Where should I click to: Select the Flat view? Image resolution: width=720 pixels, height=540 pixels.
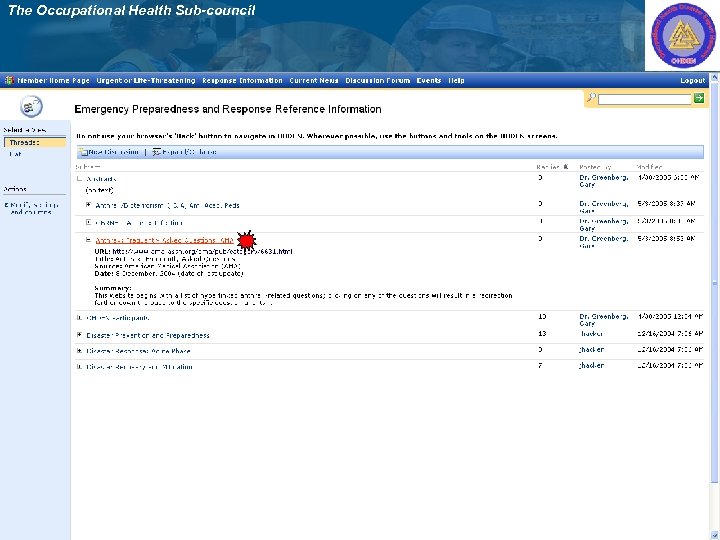pos(16,154)
